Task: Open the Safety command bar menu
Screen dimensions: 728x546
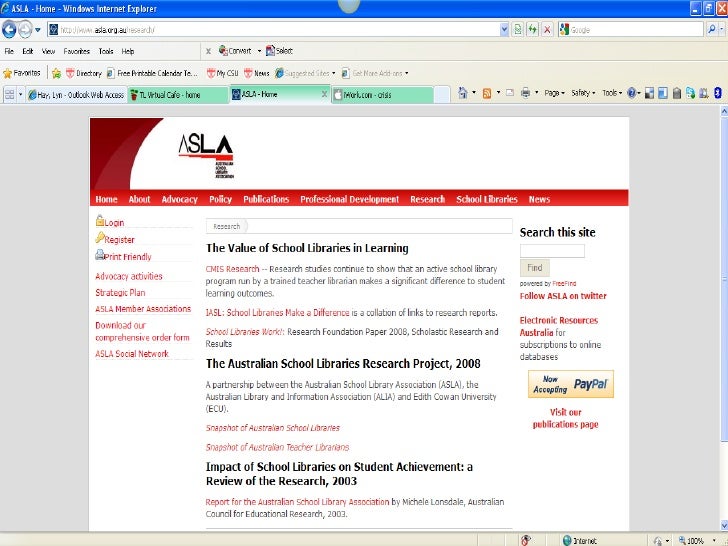Action: click(x=583, y=93)
